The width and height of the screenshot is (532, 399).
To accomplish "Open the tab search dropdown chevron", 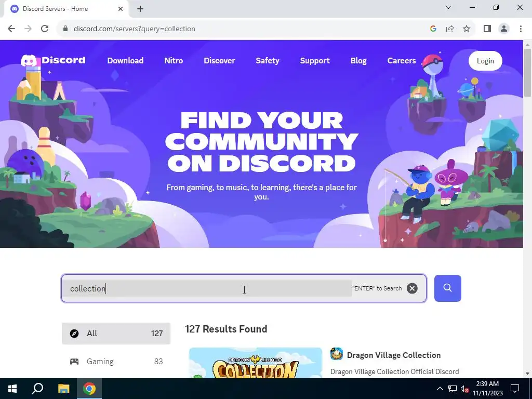I will point(448,7).
